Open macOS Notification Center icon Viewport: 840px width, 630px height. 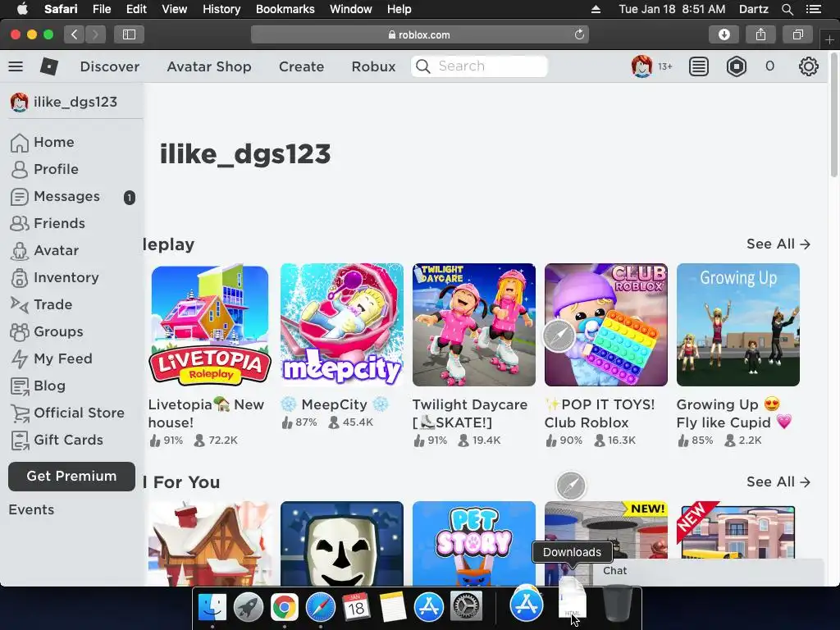[813, 9]
